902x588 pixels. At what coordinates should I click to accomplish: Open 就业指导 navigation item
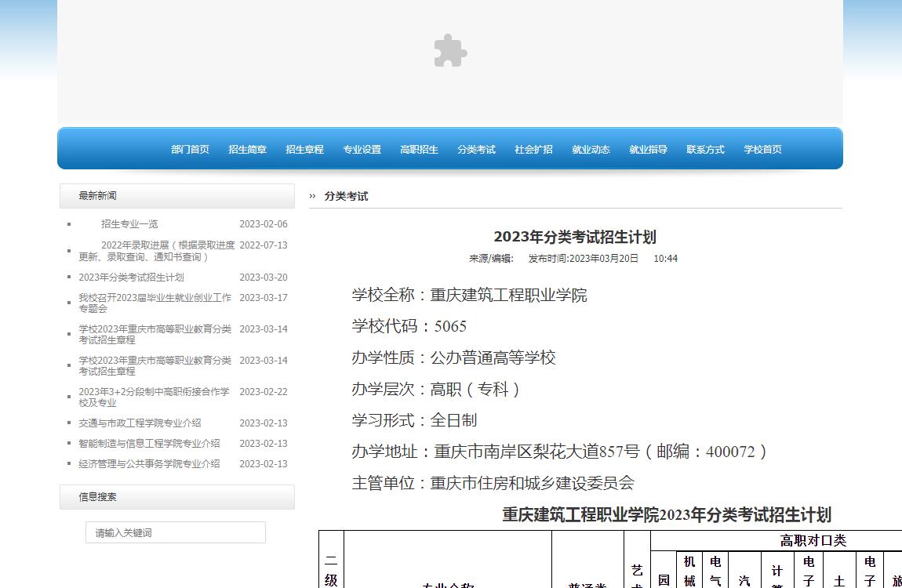pos(648,150)
